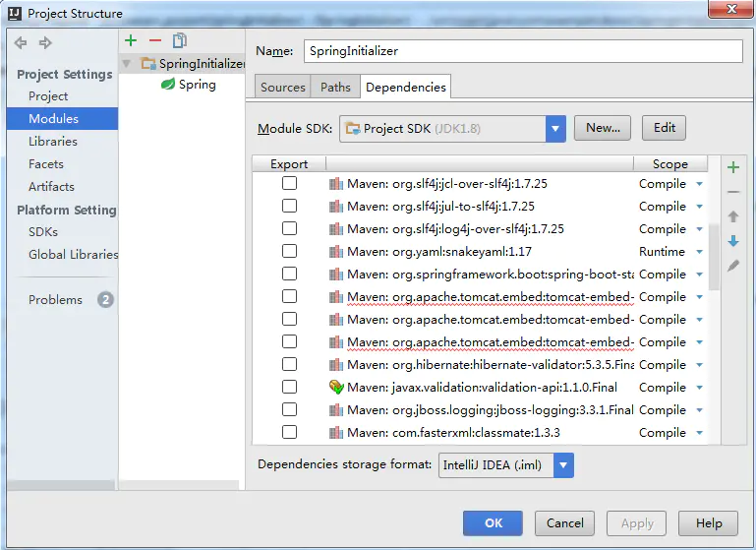Image resolution: width=756 pixels, height=550 pixels.
Task: Add a dependency with the green plus
Action: point(733,167)
